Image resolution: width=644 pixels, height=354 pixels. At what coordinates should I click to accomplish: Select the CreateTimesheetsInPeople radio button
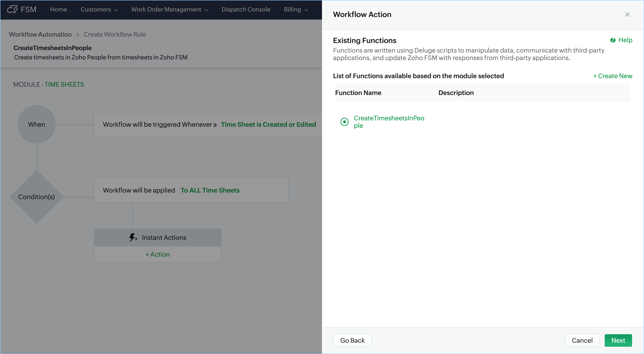(x=344, y=122)
